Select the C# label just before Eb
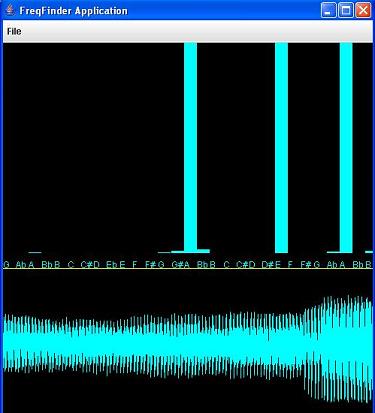The image size is (375, 413). pos(86,265)
